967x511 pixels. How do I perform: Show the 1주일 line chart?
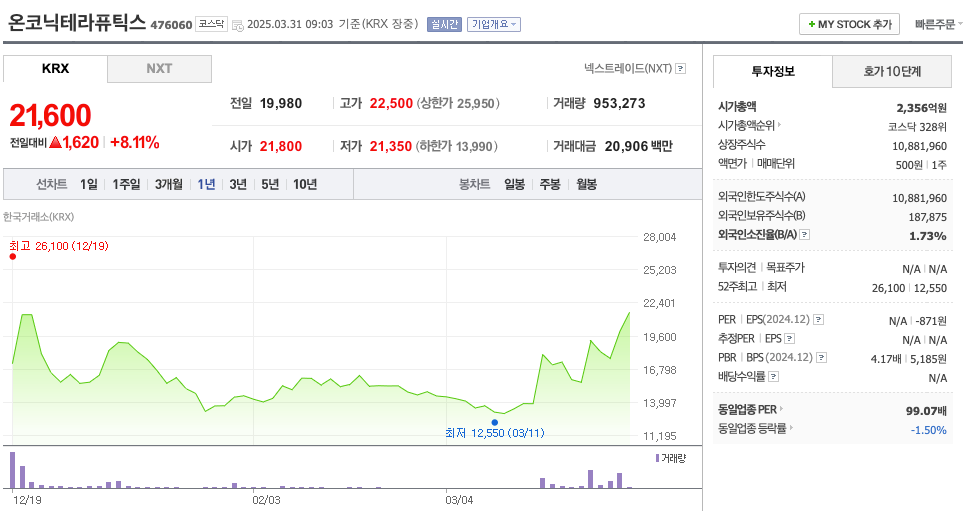click(x=126, y=184)
